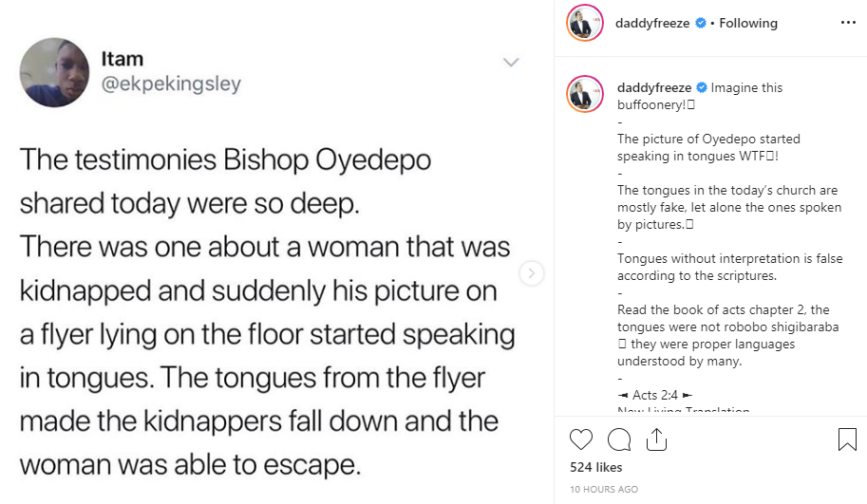Open comments via speech bubble icon
Screen dimensions: 867x504
pos(619,439)
